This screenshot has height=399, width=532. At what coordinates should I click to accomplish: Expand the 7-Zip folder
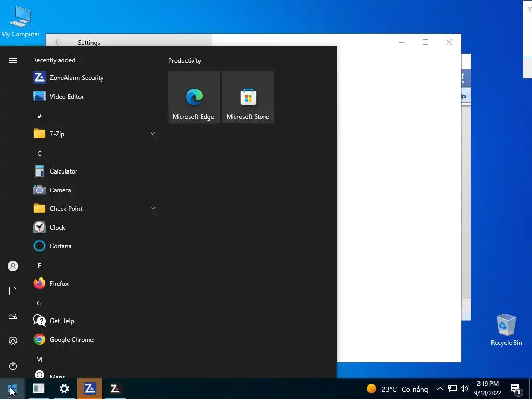pos(153,134)
